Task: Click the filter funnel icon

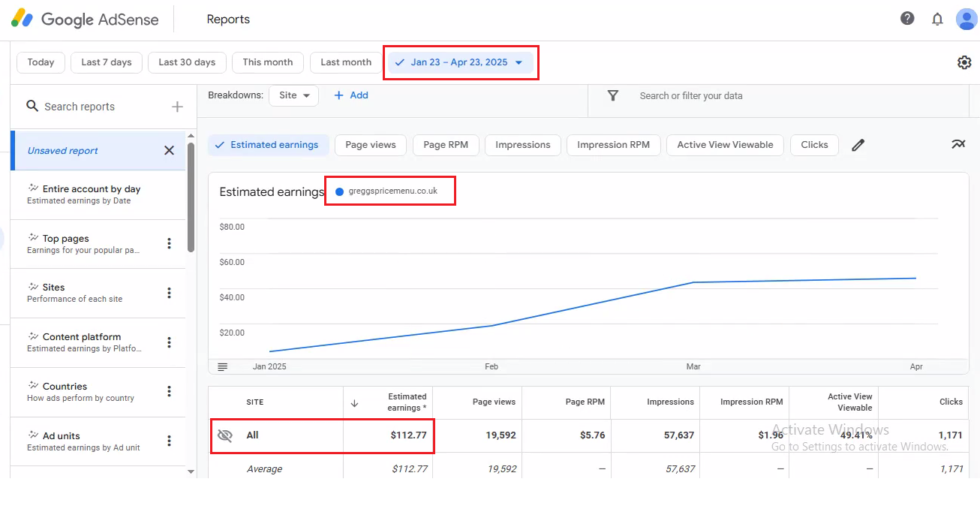Action: pos(613,95)
